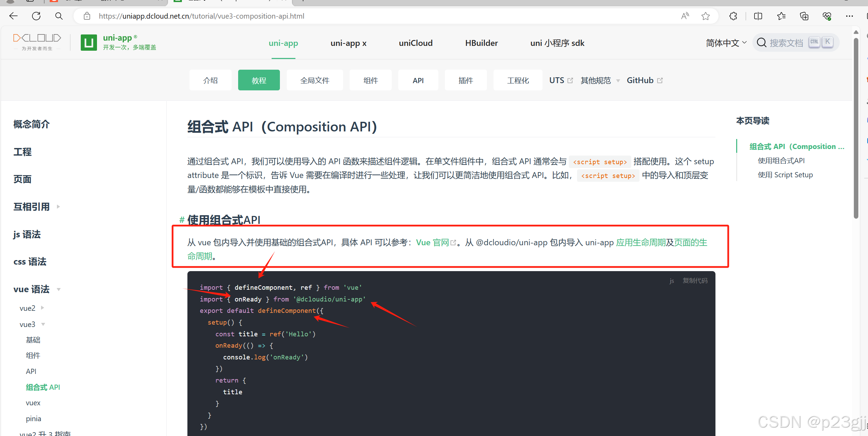Image resolution: width=868 pixels, height=436 pixels.
Task: Click the browser back arrow
Action: click(13, 16)
